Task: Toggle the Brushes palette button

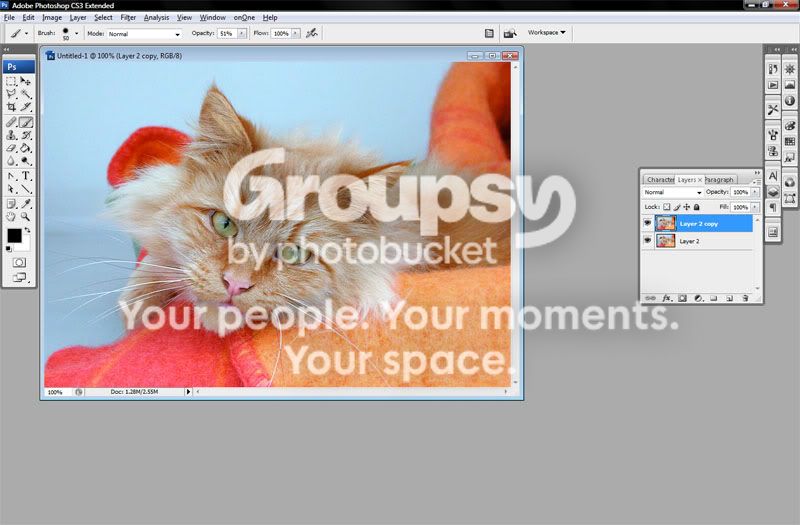Action: [x=489, y=33]
